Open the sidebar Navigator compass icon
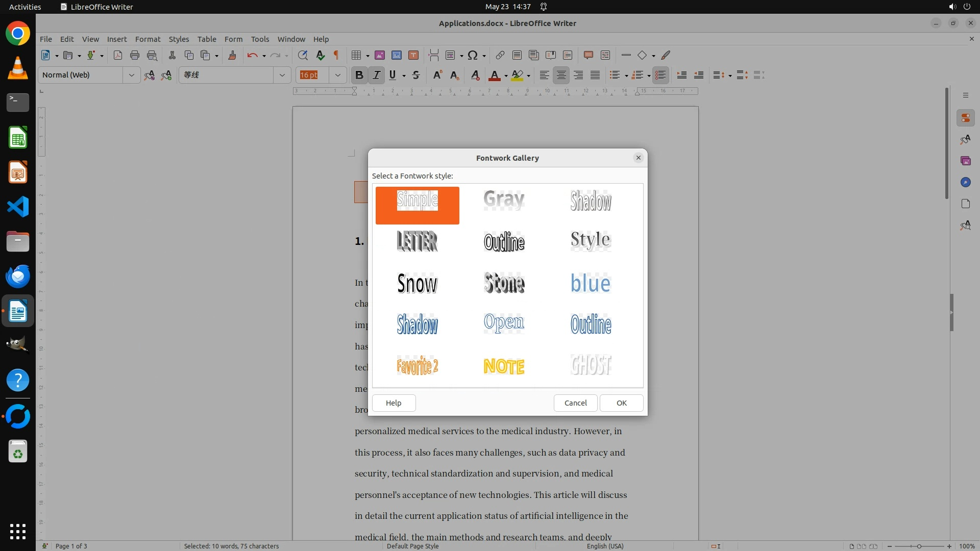Image resolution: width=980 pixels, height=551 pixels. click(x=965, y=182)
